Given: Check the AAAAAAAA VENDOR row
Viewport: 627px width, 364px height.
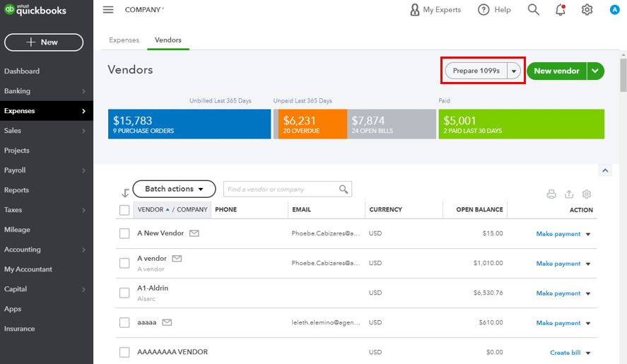Looking at the screenshot, I should (124, 352).
